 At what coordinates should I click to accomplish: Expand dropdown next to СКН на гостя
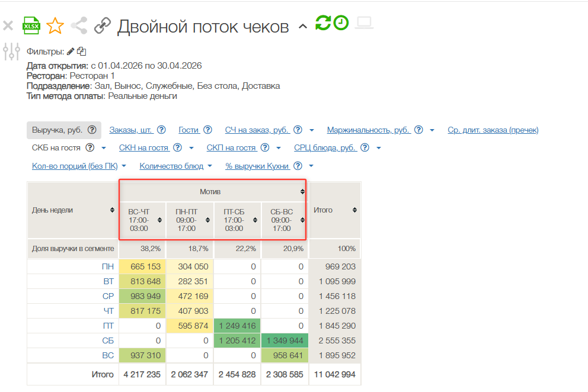[191, 149]
